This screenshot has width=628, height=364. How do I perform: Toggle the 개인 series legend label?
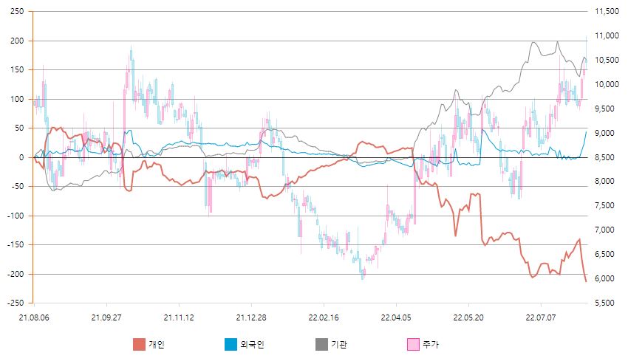(x=157, y=345)
